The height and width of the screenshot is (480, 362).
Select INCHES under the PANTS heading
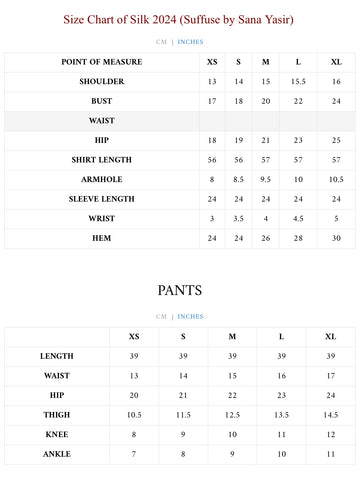[x=190, y=317]
